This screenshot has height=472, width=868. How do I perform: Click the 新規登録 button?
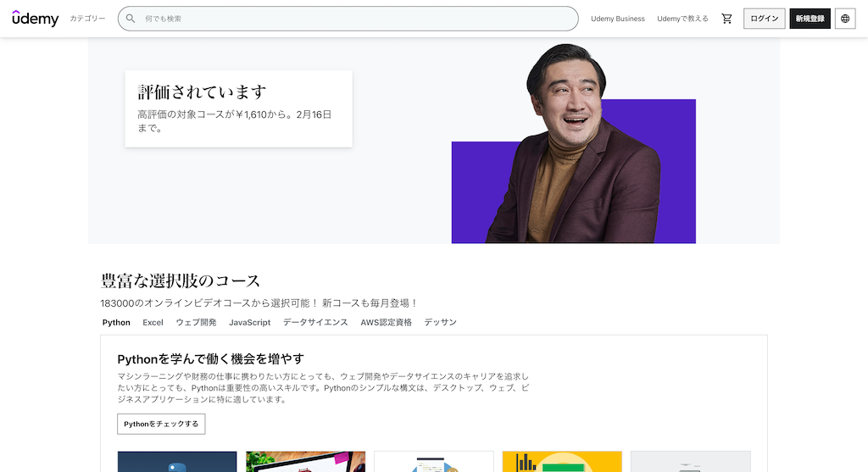click(x=810, y=19)
